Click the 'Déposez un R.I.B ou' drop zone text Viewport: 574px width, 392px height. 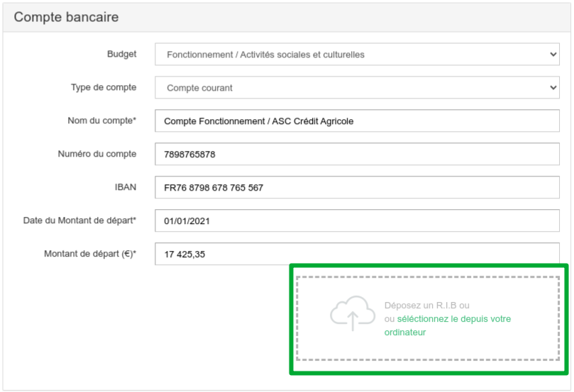click(x=427, y=306)
